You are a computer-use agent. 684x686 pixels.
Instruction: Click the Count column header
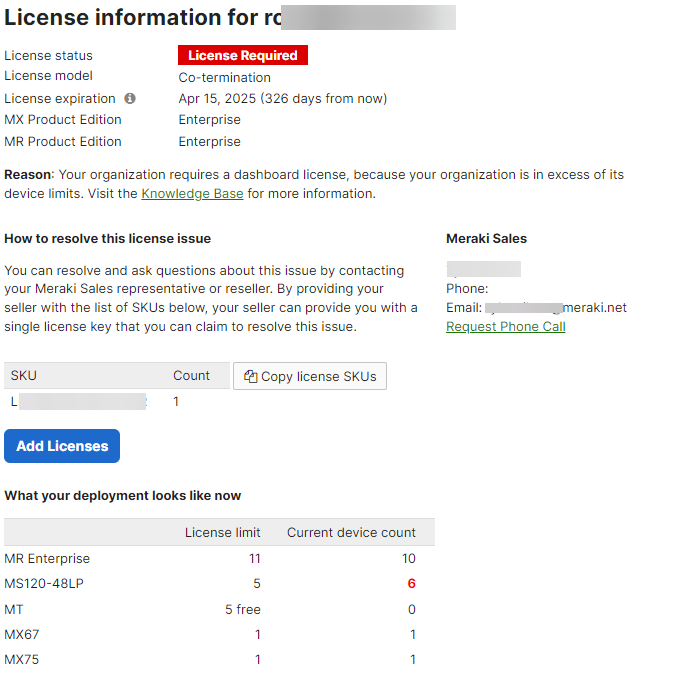click(191, 375)
